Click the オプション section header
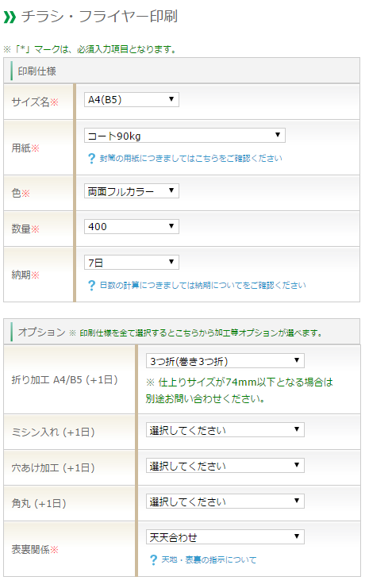Viewport: 369px width, 588px height. [182, 332]
